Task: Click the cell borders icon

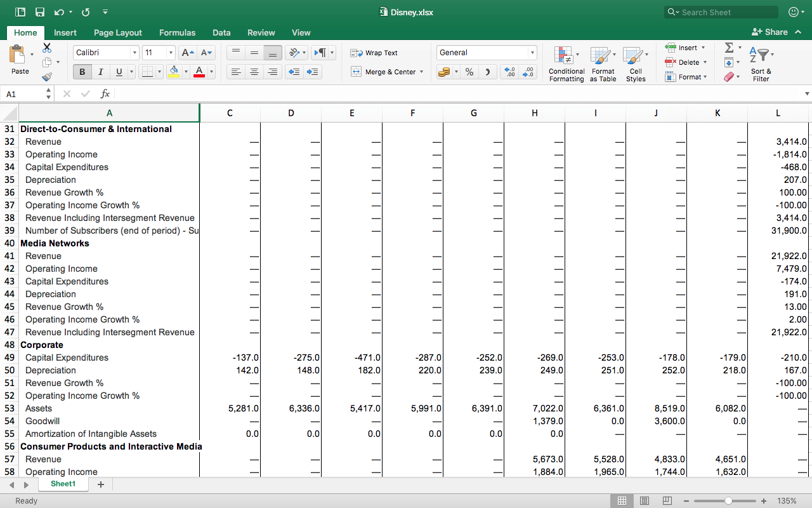Action: (147, 72)
